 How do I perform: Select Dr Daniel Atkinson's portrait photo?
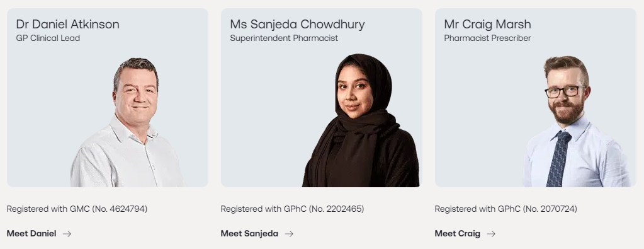point(128,122)
